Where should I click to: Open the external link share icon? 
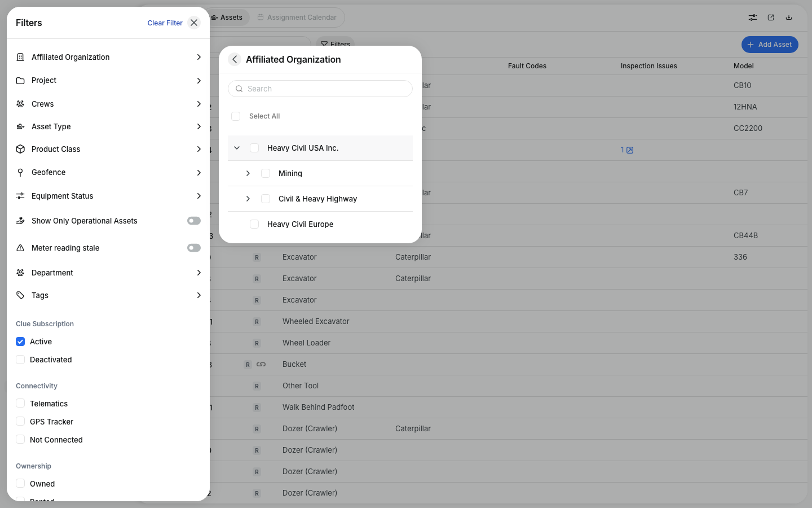point(771,17)
